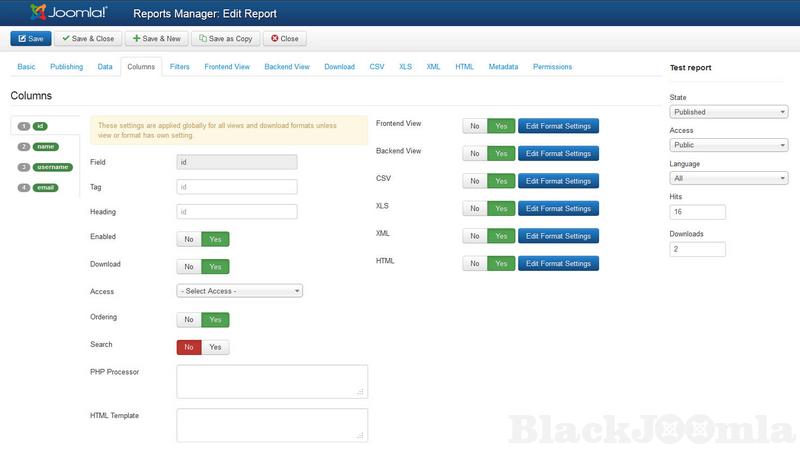Select the username column badge
Screen dimensions: 800x449
click(x=53, y=167)
